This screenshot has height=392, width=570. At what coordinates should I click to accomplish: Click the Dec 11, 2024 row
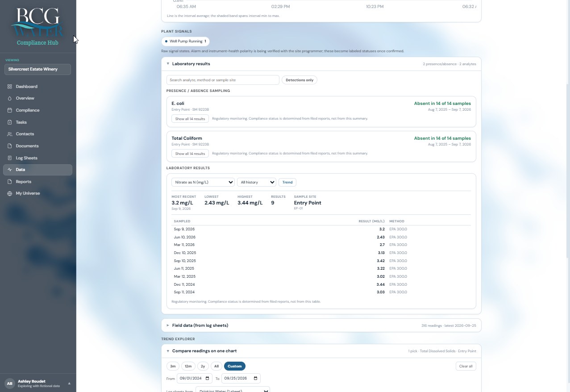tap(321, 284)
